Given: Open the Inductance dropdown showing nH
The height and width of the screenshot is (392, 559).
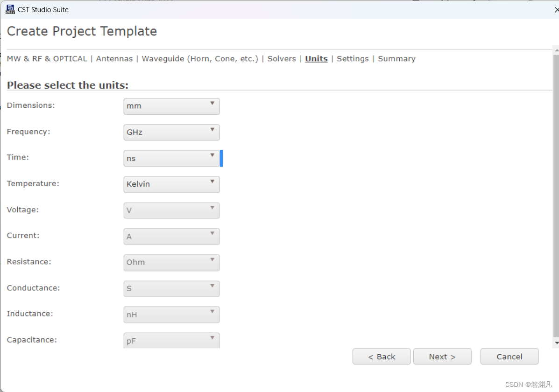Looking at the screenshot, I should pos(171,315).
